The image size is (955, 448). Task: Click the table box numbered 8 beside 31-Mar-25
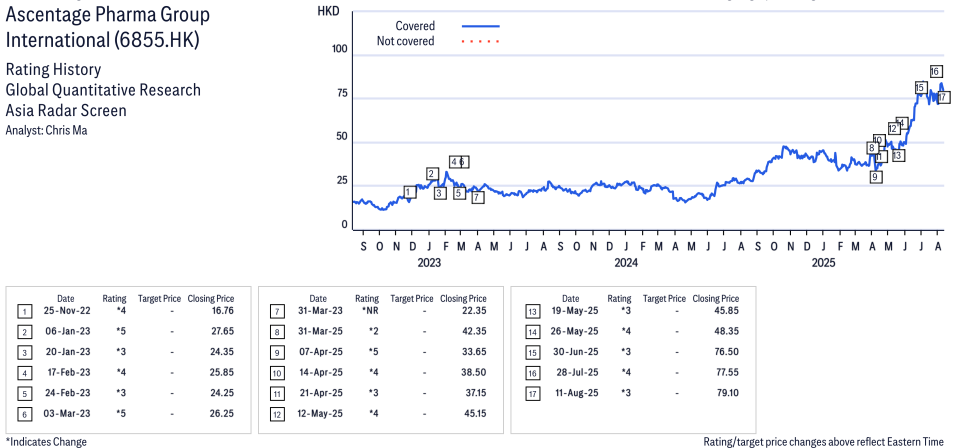coord(277,333)
